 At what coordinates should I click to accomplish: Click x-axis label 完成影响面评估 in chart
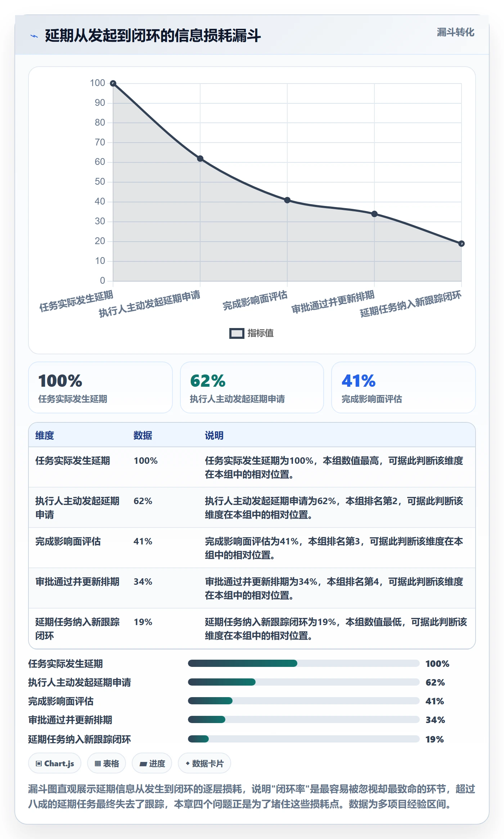(255, 300)
